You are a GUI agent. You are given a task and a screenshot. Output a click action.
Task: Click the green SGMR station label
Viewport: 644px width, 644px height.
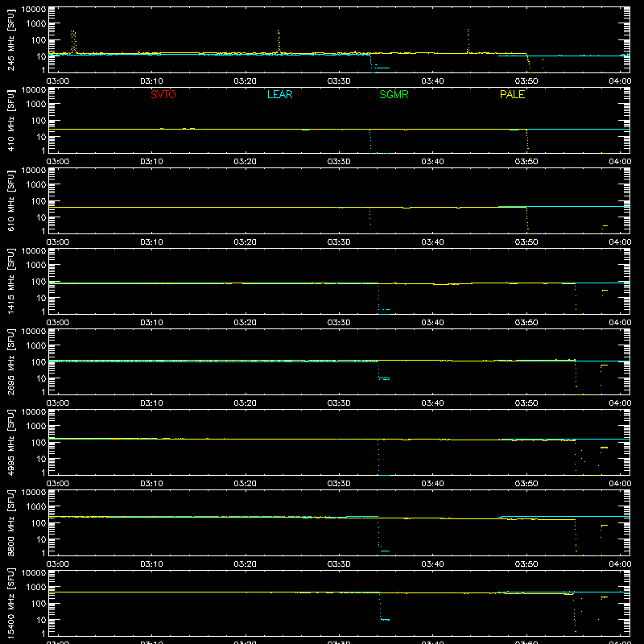[x=394, y=94]
